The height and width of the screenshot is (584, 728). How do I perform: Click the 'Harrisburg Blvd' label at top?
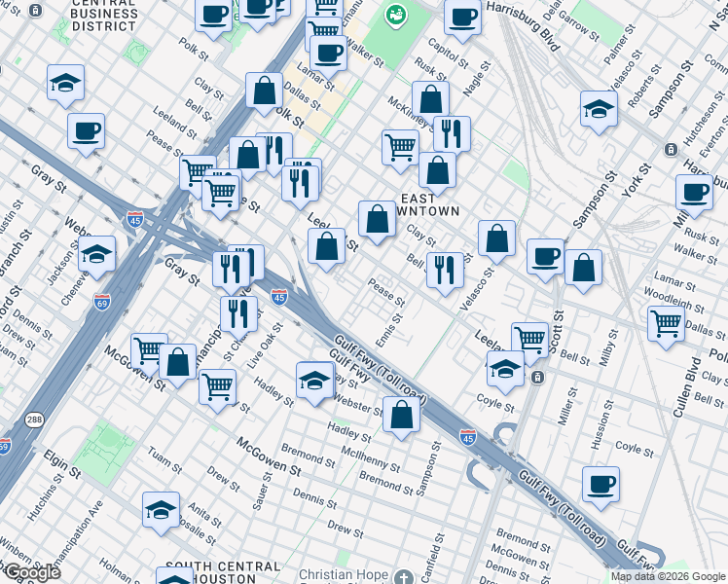(524, 25)
